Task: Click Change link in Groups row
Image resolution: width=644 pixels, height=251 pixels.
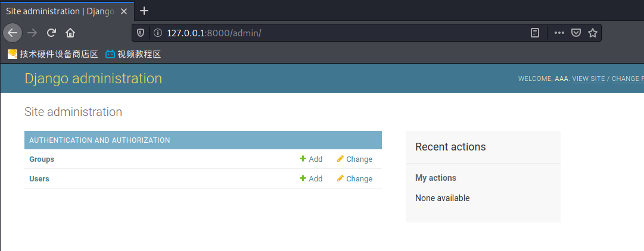Action: [354, 159]
